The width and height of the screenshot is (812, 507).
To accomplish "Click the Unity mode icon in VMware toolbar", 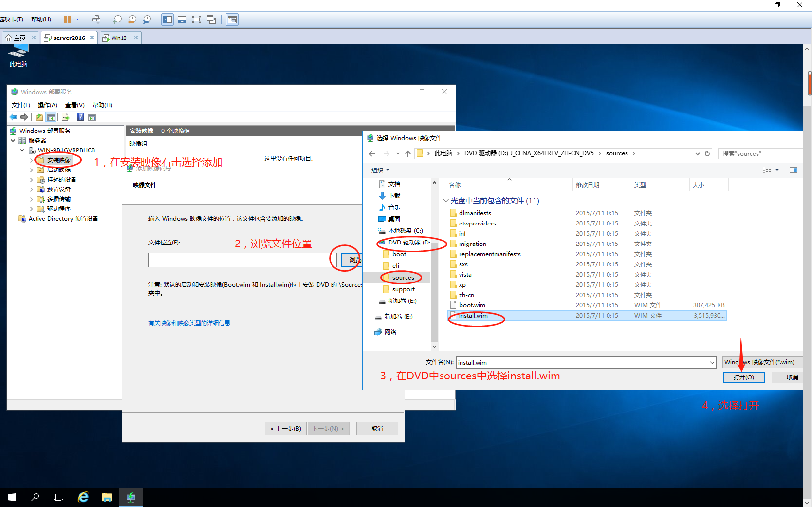I will tap(211, 19).
